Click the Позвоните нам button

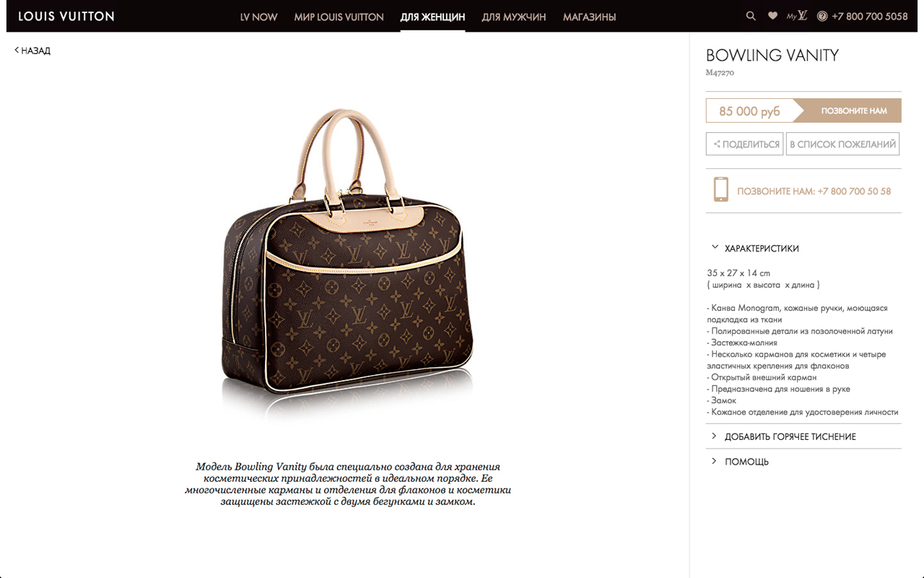(x=854, y=111)
